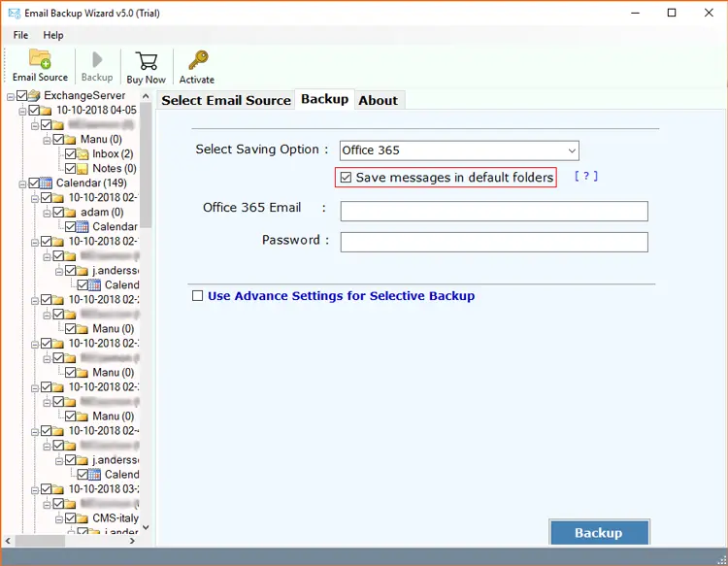Open the Help menu

click(53, 35)
